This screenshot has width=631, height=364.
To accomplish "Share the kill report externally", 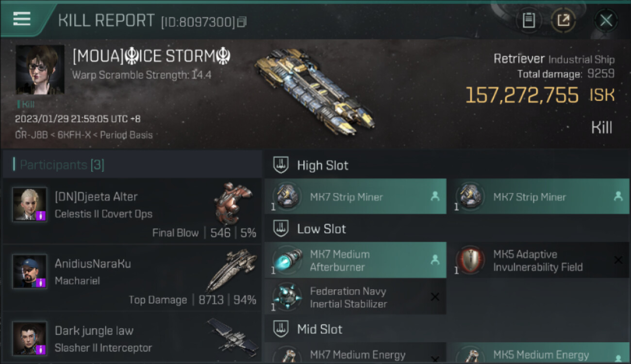I will 563,20.
